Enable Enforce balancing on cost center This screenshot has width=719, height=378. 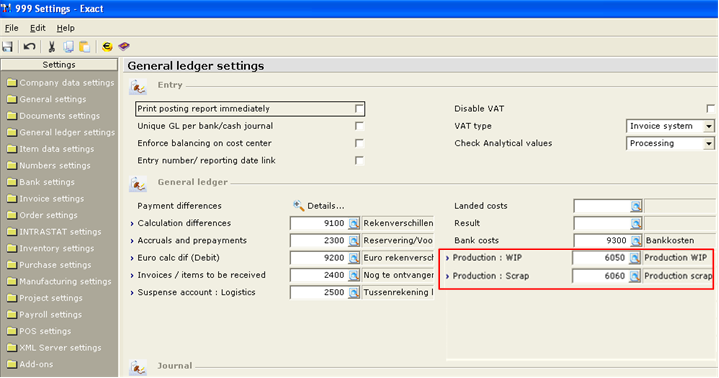[x=359, y=143]
